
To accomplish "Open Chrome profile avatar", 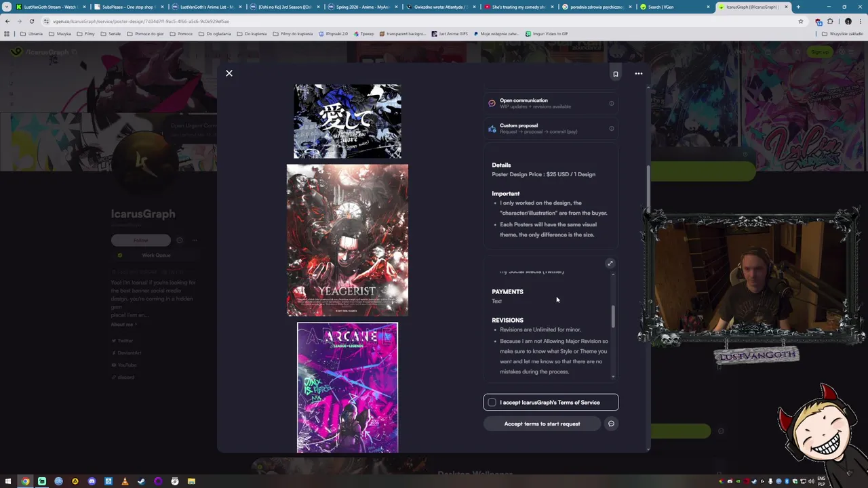I will point(848,21).
